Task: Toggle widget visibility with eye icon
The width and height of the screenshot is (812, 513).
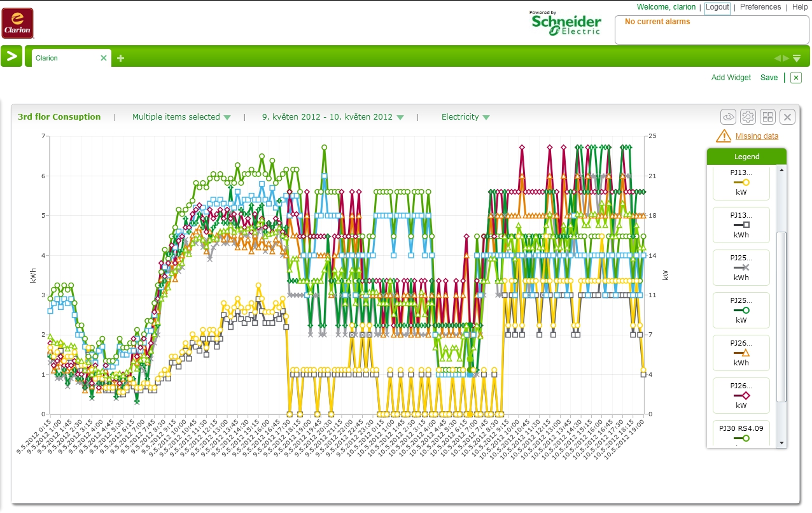Action: pyautogui.click(x=728, y=117)
